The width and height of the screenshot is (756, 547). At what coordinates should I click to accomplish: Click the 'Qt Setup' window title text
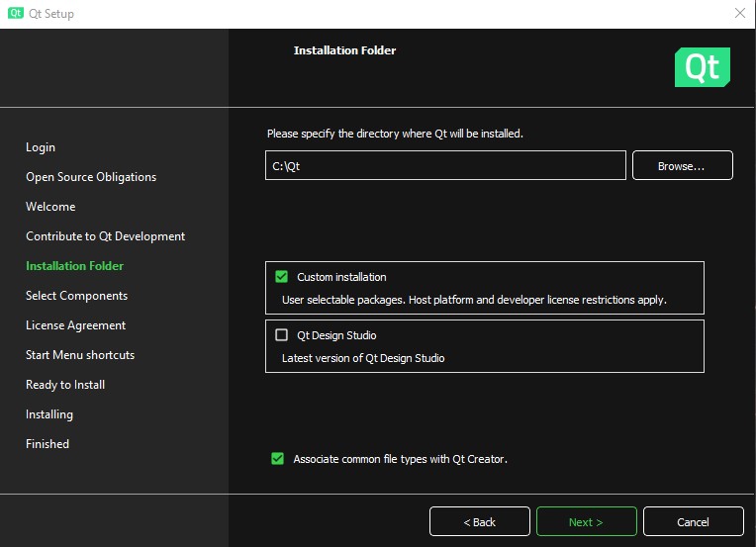(x=51, y=14)
